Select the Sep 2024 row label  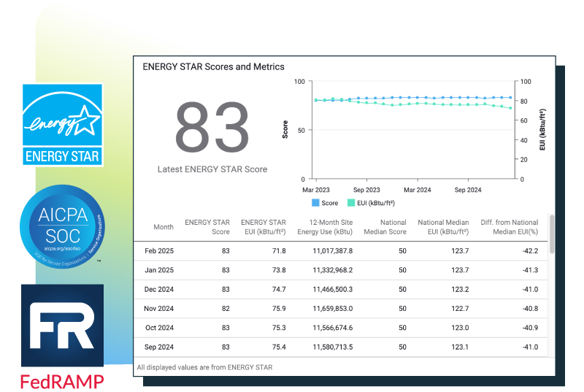[159, 347]
